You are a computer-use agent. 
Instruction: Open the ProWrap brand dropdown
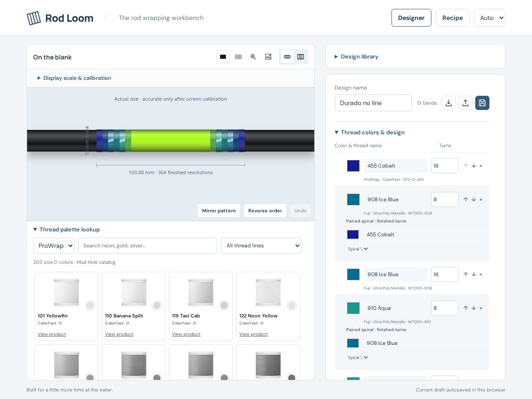(54, 246)
